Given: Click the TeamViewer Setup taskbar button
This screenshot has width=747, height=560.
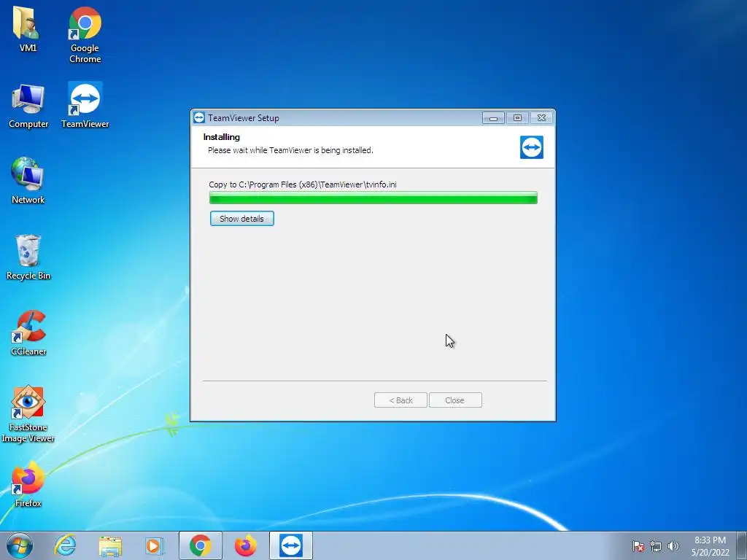Looking at the screenshot, I should click(290, 545).
